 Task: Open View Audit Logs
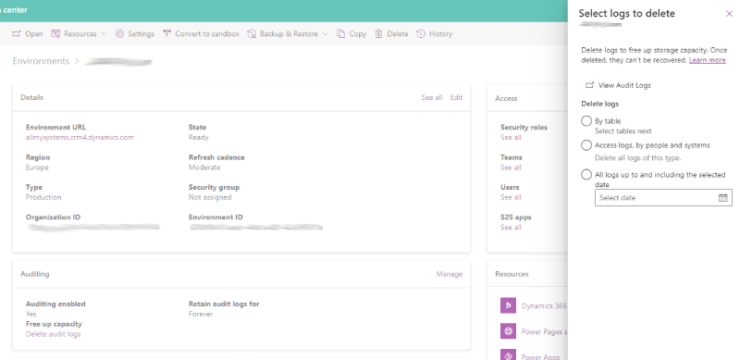click(624, 85)
